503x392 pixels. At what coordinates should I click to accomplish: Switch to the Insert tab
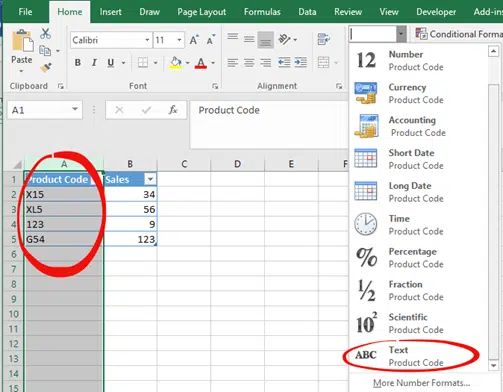pos(110,12)
